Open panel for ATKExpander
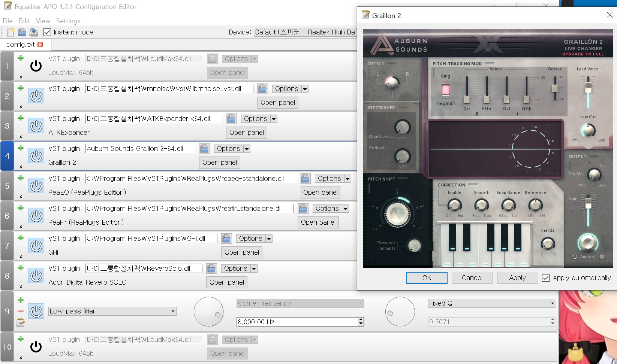 247,133
